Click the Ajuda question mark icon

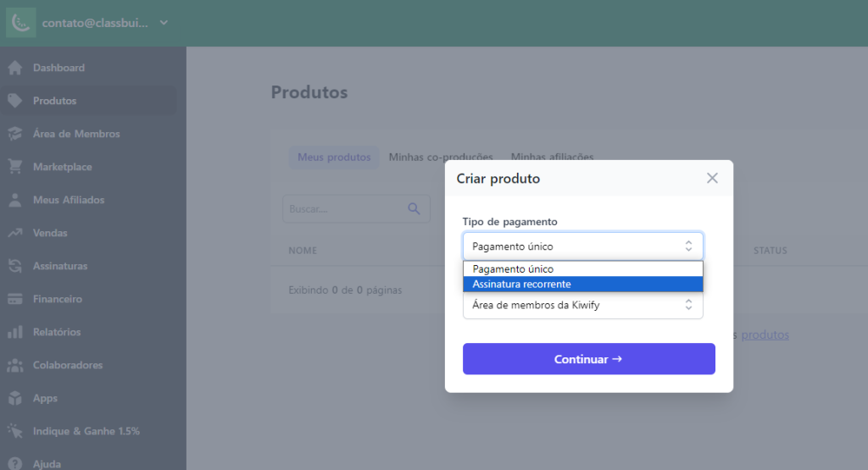(15, 463)
